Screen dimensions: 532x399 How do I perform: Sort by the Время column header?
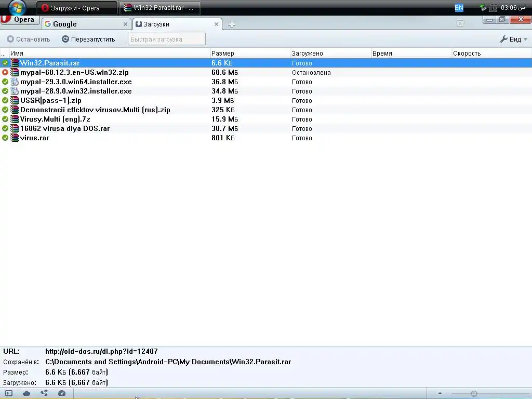click(x=411, y=54)
